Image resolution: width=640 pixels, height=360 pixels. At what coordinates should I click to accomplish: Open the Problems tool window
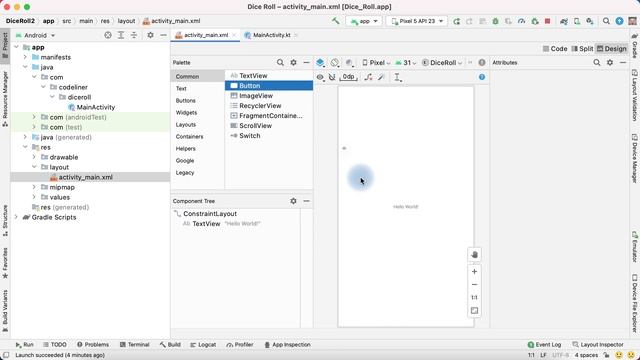pyautogui.click(x=93, y=344)
